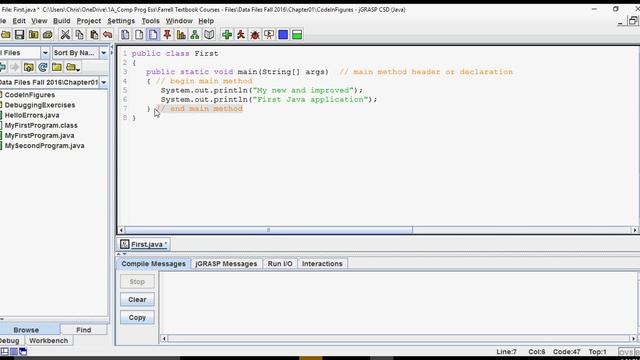Click the green window toolbar icon
Screen dimensions: 640x360
tap(297, 35)
